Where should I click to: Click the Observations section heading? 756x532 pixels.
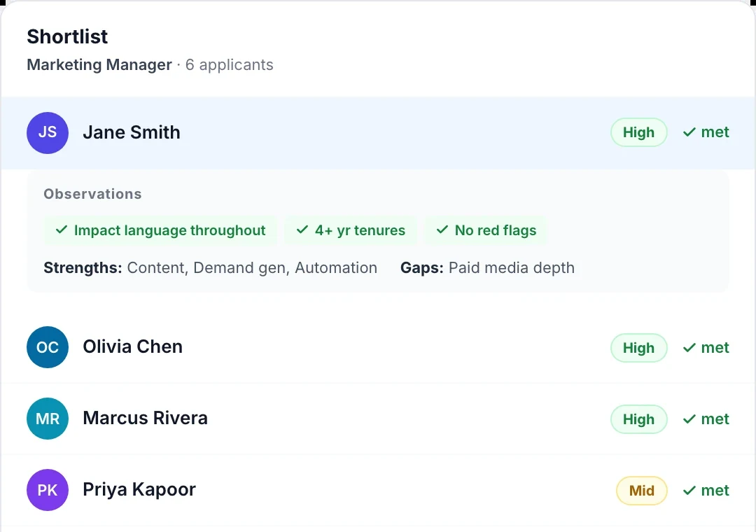click(x=92, y=194)
